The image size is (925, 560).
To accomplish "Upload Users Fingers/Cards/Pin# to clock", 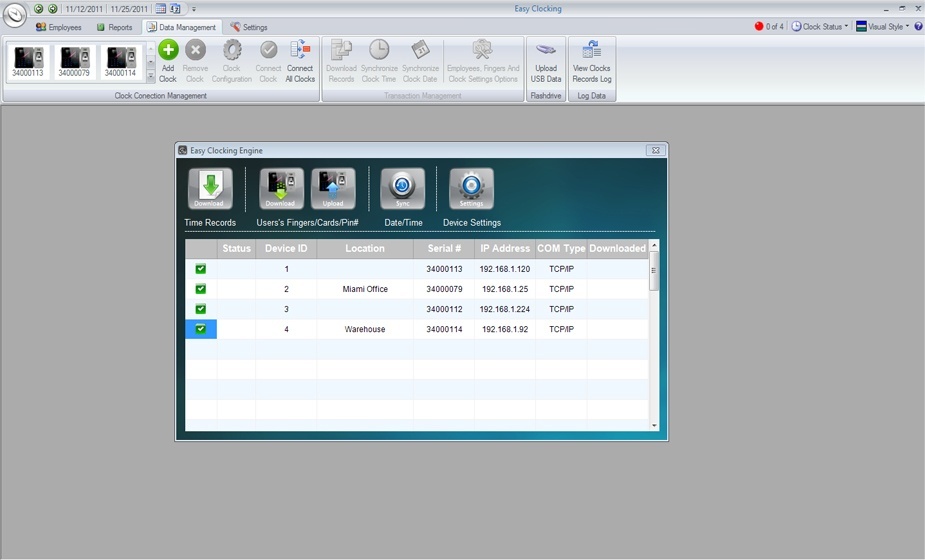I will pyautogui.click(x=333, y=189).
